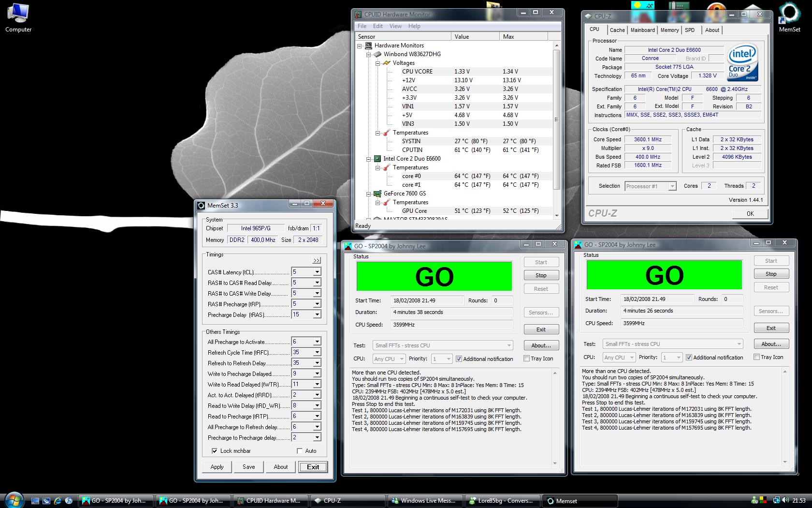Click the Switch Between Windows quick launch icon
The image size is (812, 508).
pyautogui.click(x=46, y=501)
